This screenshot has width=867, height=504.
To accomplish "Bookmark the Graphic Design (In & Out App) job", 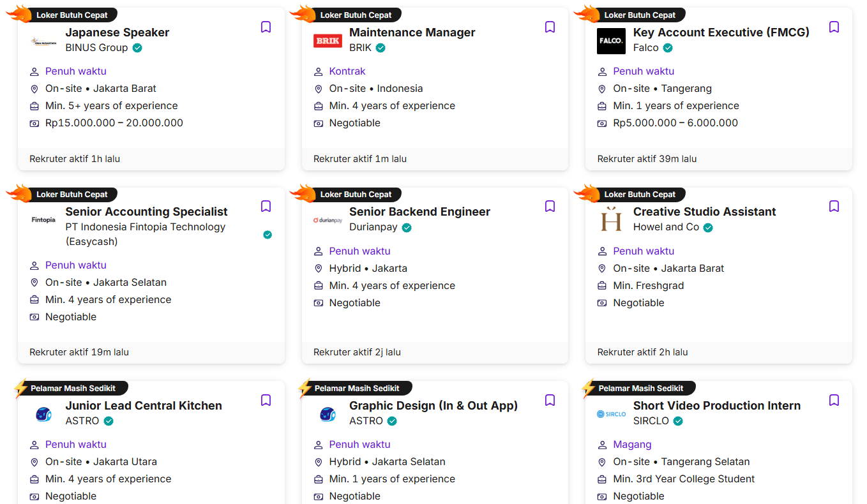I will point(550,400).
